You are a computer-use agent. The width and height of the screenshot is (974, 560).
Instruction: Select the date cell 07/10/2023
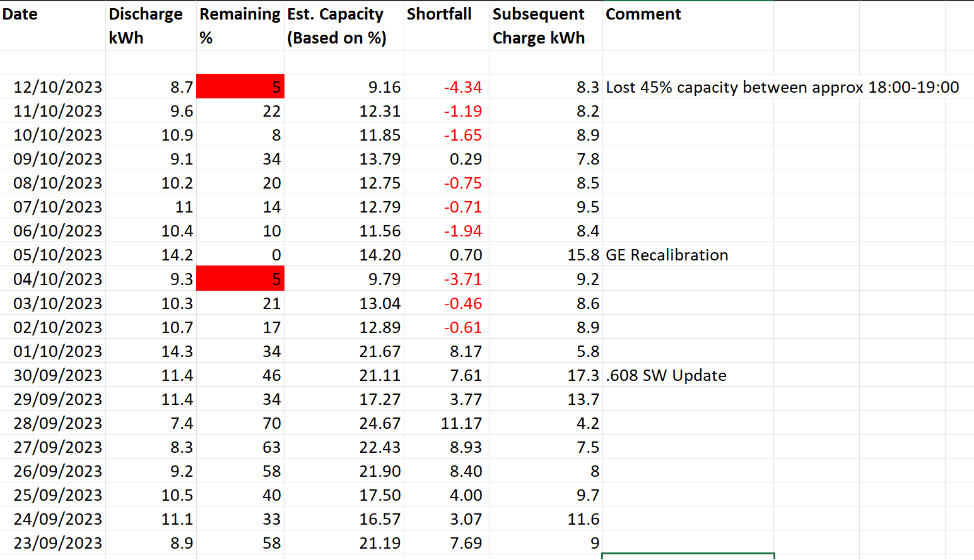(x=53, y=207)
